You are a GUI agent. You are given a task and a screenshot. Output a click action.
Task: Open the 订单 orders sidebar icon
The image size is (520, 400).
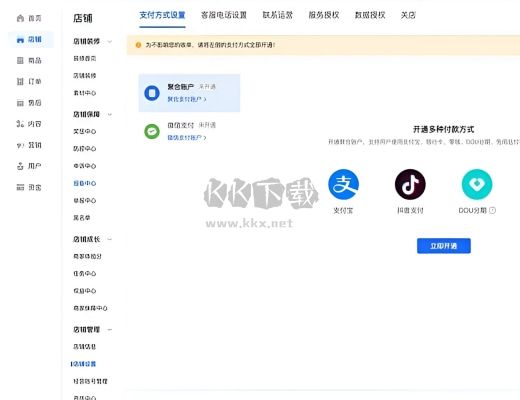tap(20, 82)
